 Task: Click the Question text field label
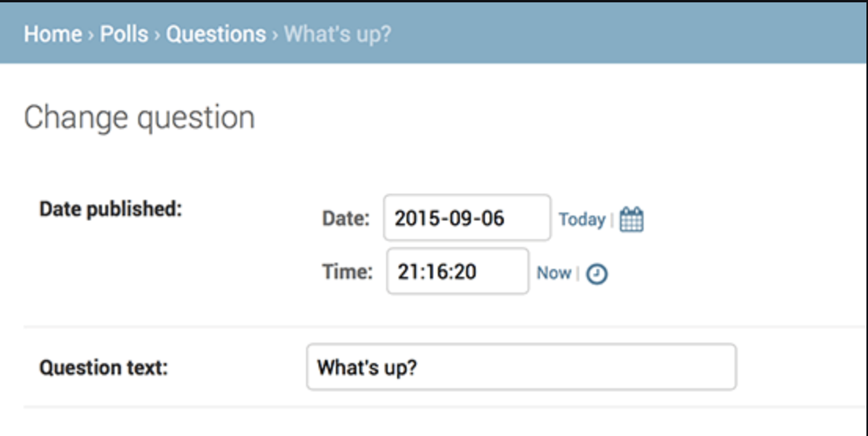point(104,368)
